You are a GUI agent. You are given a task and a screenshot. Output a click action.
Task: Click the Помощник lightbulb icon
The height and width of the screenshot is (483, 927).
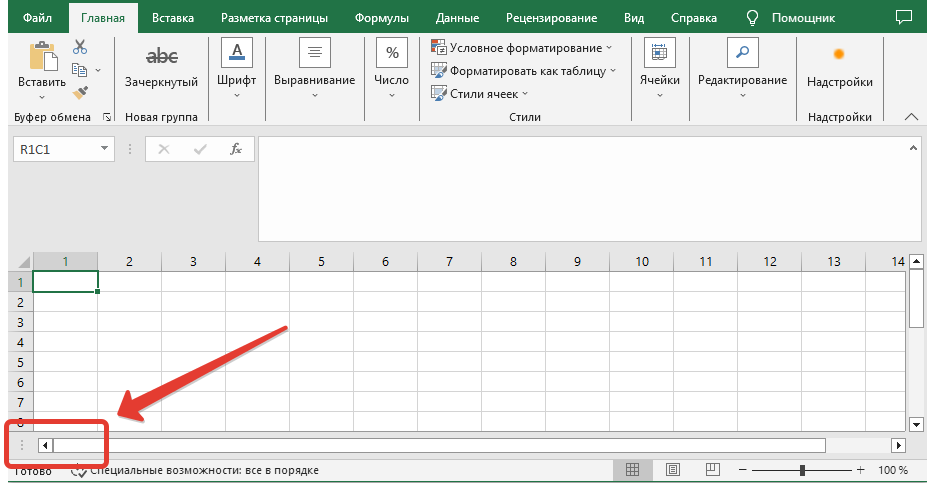pyautogui.click(x=752, y=18)
